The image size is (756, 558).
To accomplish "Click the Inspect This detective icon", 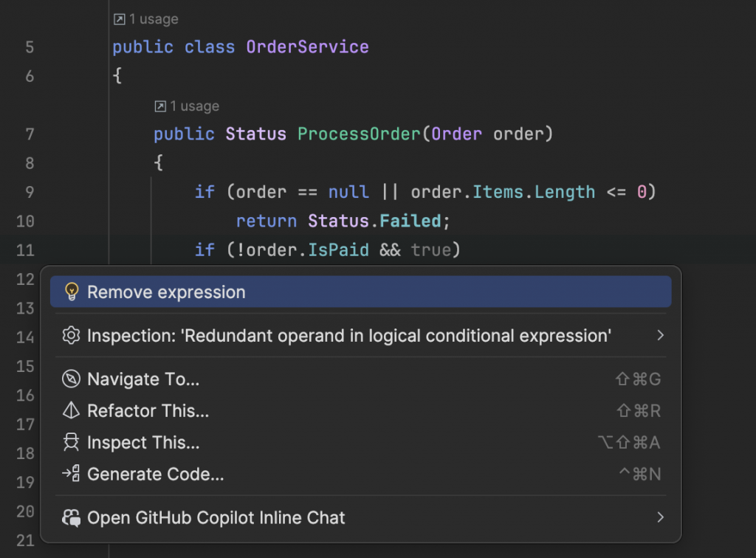I will click(x=71, y=443).
